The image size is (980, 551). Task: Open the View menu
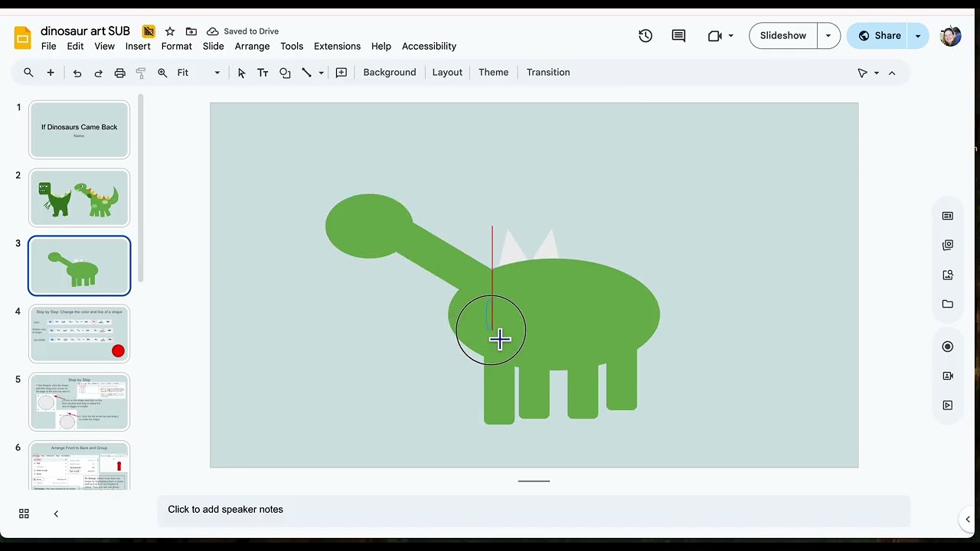pos(104,46)
